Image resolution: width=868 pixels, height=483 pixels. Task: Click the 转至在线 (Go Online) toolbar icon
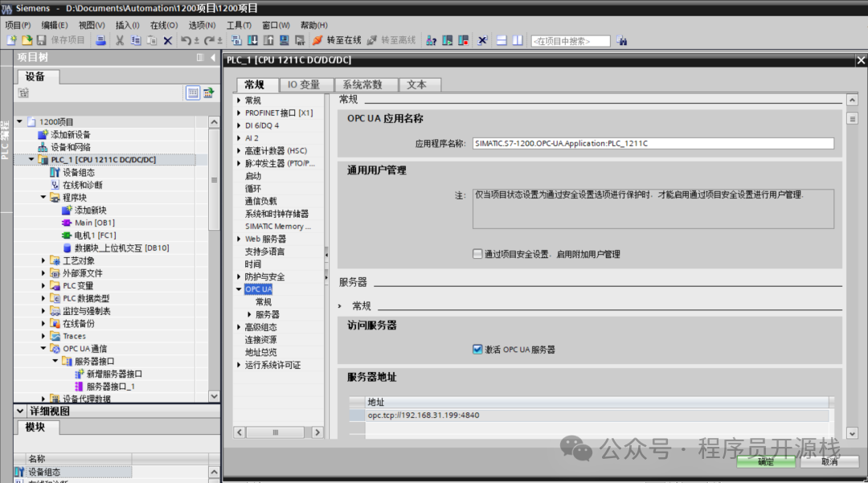338,40
